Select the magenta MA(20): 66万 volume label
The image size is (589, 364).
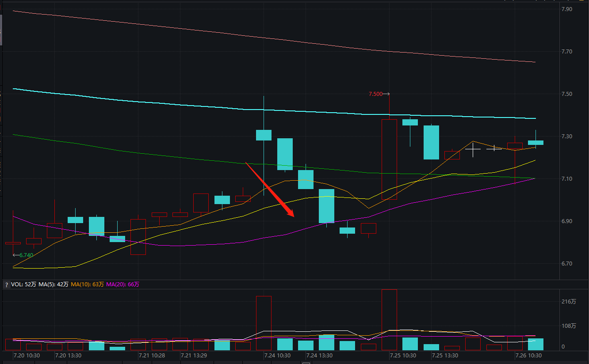122,285
